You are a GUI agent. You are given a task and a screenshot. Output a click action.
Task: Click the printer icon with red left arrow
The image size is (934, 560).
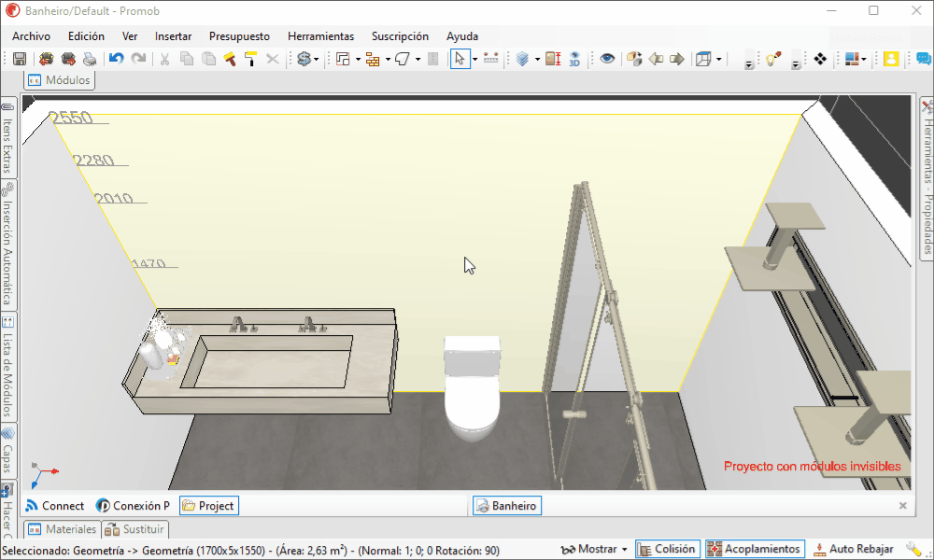pyautogui.click(x=47, y=59)
